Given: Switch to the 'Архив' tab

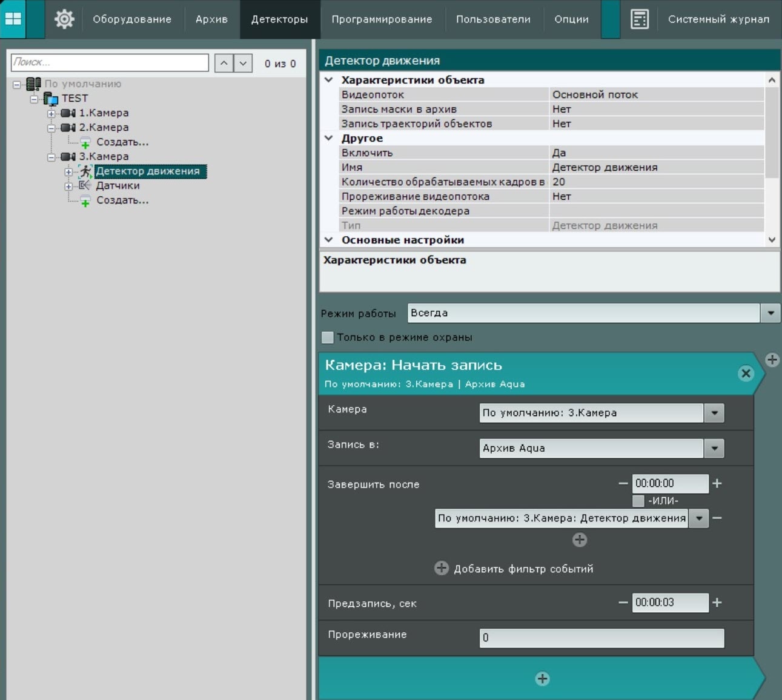Looking at the screenshot, I should click(x=211, y=19).
